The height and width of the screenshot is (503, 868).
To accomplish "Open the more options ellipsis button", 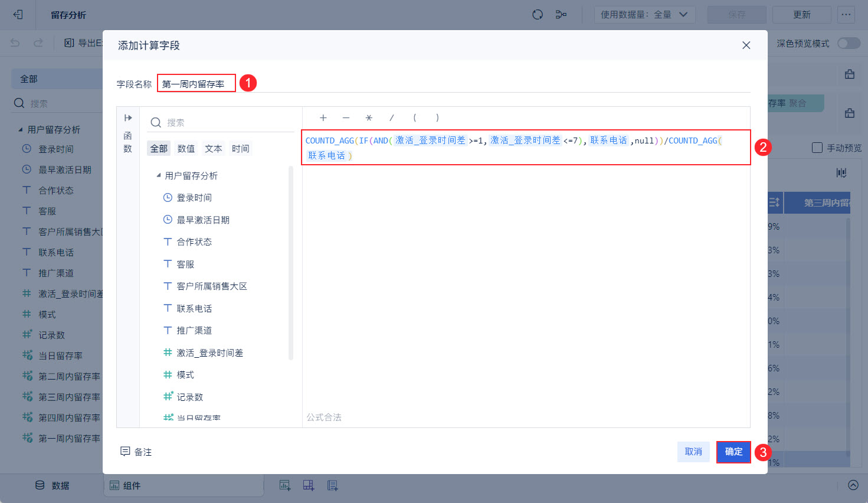I will [x=846, y=15].
